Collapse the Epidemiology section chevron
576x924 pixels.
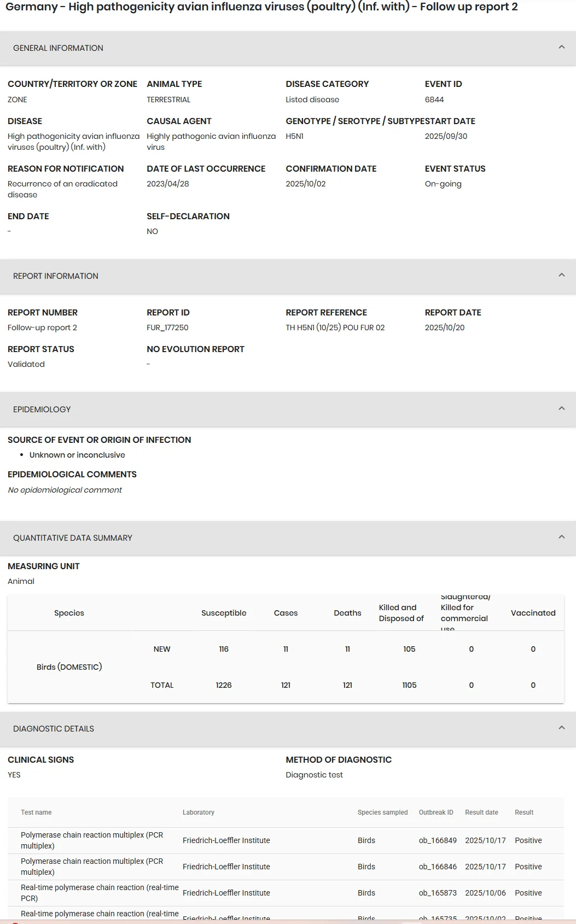coord(561,409)
